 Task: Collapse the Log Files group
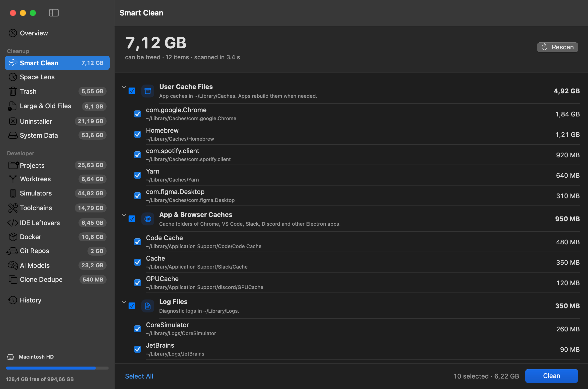pyautogui.click(x=124, y=302)
